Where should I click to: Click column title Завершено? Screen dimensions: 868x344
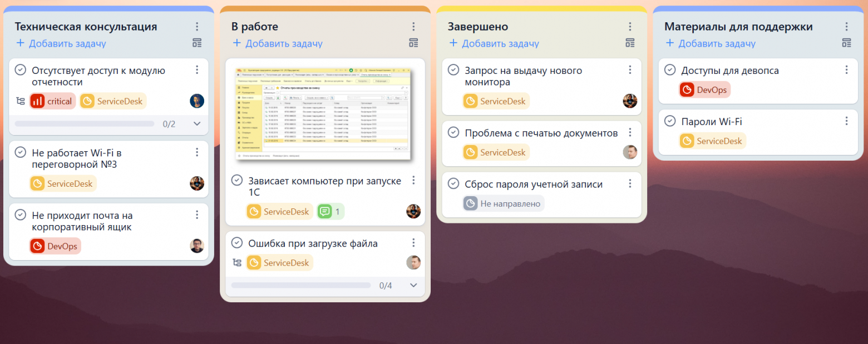pos(478,27)
